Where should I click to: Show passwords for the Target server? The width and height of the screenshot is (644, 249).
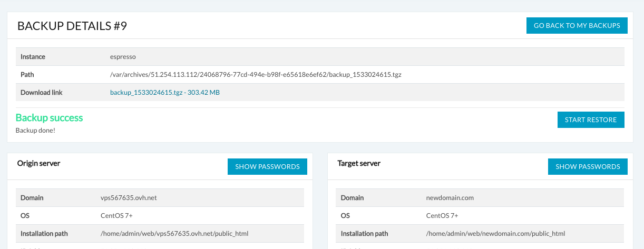[x=588, y=166]
